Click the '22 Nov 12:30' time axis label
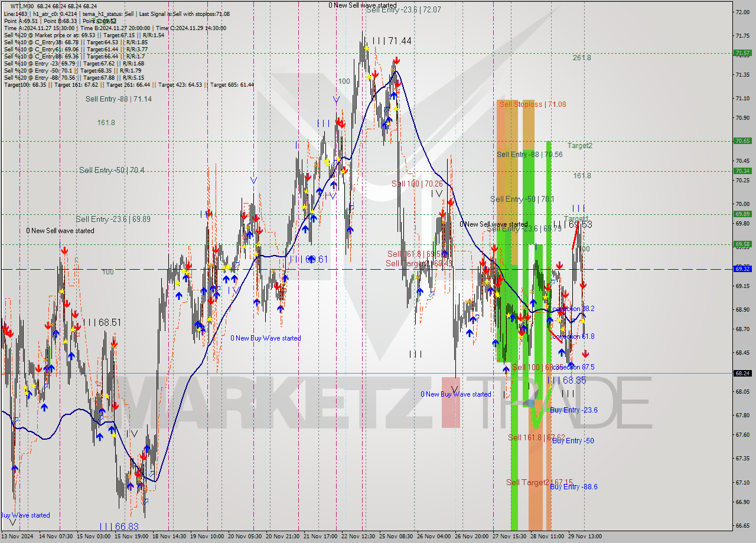756x543 pixels. coord(358,537)
